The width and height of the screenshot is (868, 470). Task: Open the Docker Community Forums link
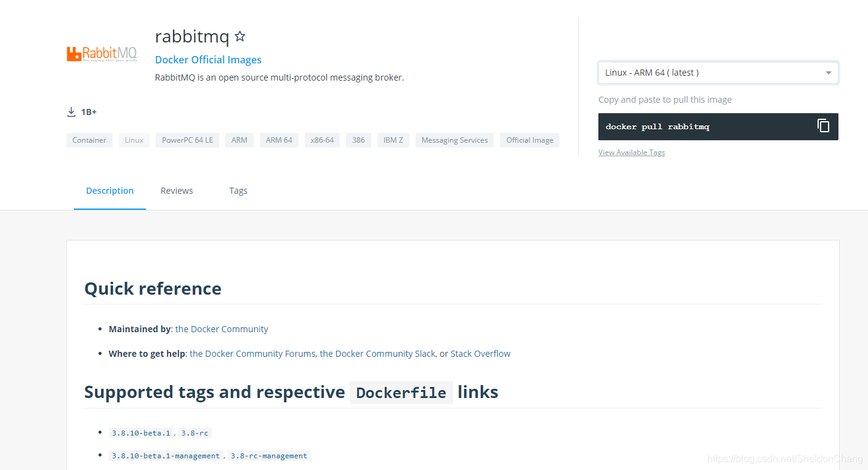point(252,354)
